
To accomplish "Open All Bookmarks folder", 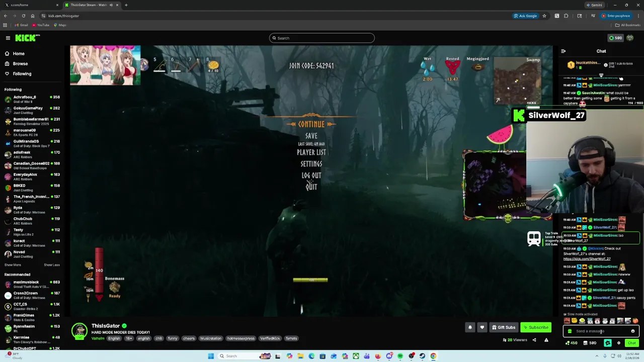I will pyautogui.click(x=628, y=25).
